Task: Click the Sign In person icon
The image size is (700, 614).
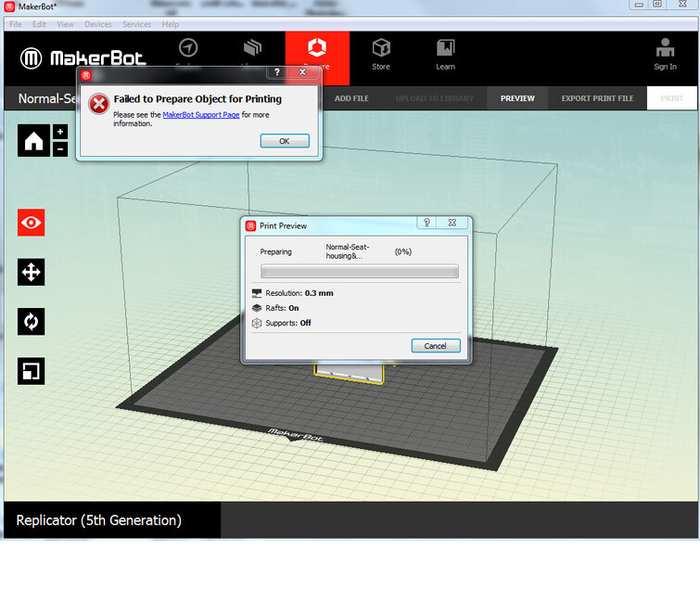Action: pyautogui.click(x=665, y=47)
